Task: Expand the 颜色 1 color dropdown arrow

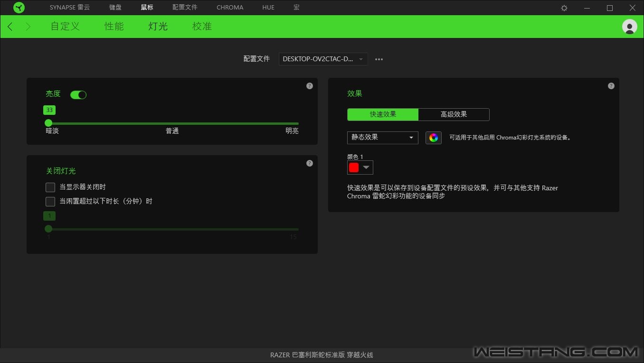Action: point(366,168)
